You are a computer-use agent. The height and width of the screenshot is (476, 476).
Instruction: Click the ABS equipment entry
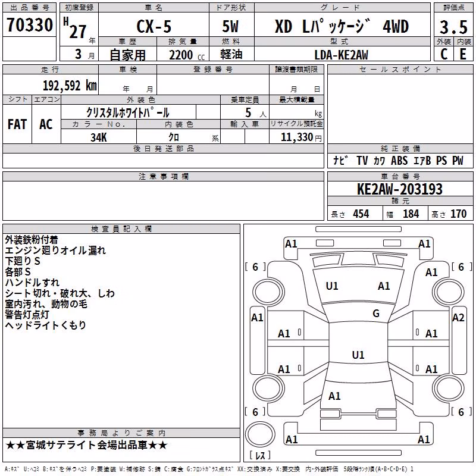point(399,161)
